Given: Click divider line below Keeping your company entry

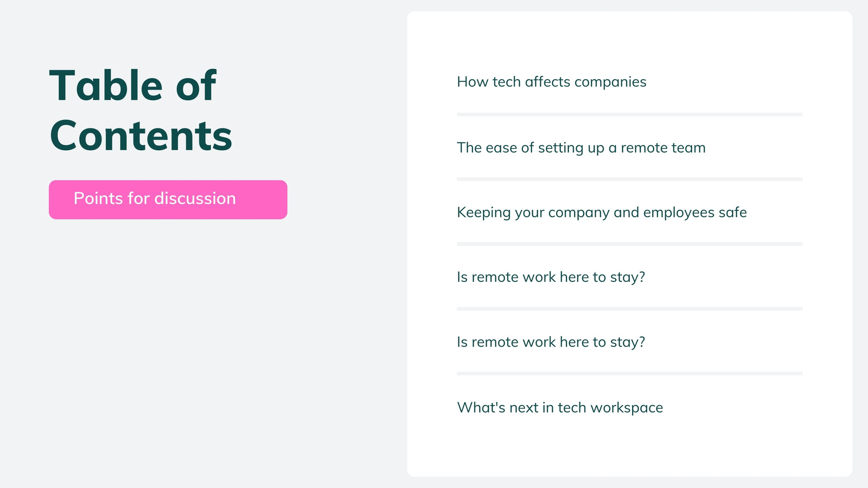Looking at the screenshot, I should 630,244.
